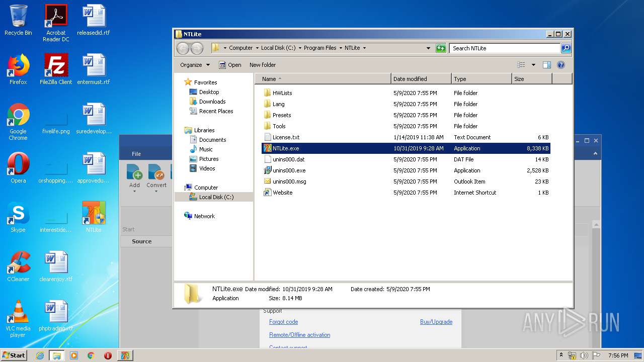Sort files by the Date modified column
This screenshot has height=362, width=644.
pyautogui.click(x=421, y=79)
